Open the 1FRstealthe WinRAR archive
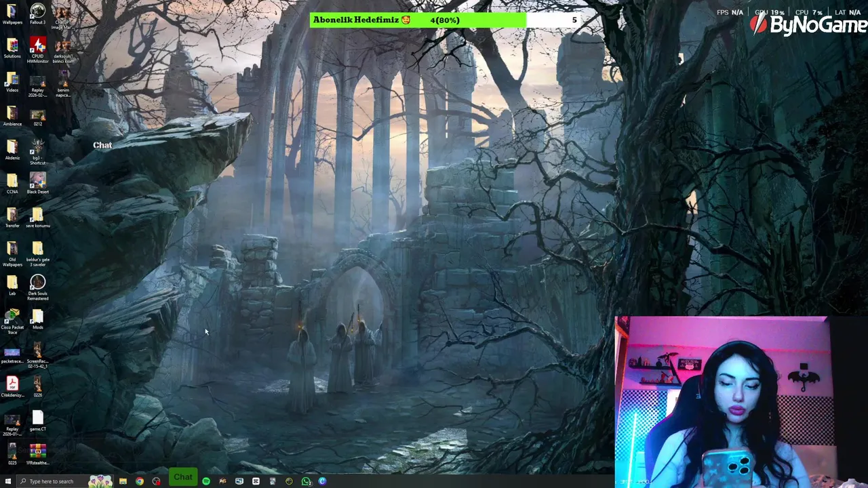 (37, 455)
